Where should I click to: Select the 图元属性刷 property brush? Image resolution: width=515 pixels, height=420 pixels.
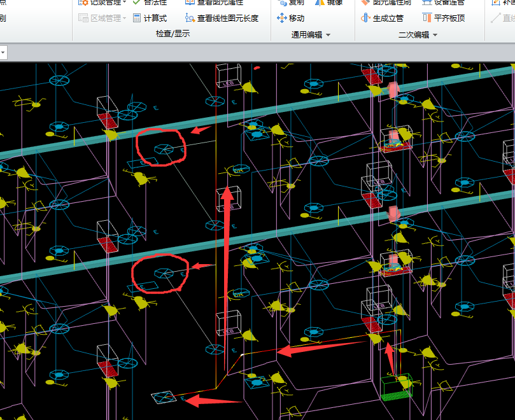(386, 3)
